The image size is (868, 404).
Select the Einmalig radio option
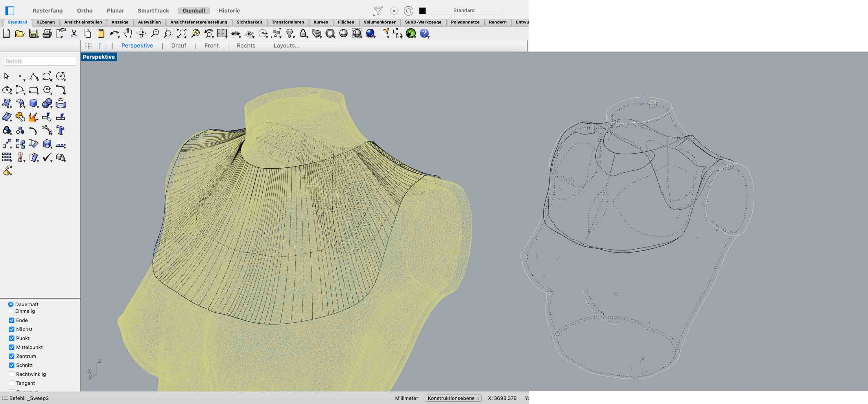(11, 311)
